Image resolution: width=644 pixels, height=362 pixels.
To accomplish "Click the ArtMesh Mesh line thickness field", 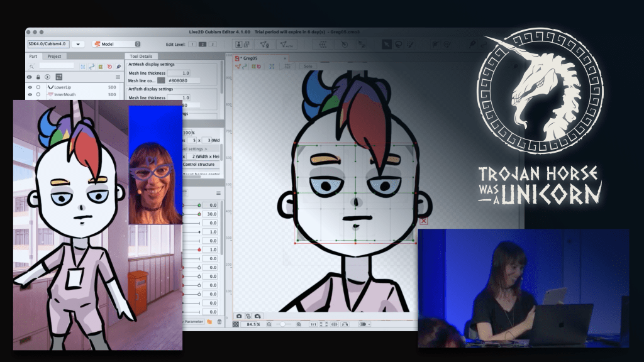I will point(179,73).
